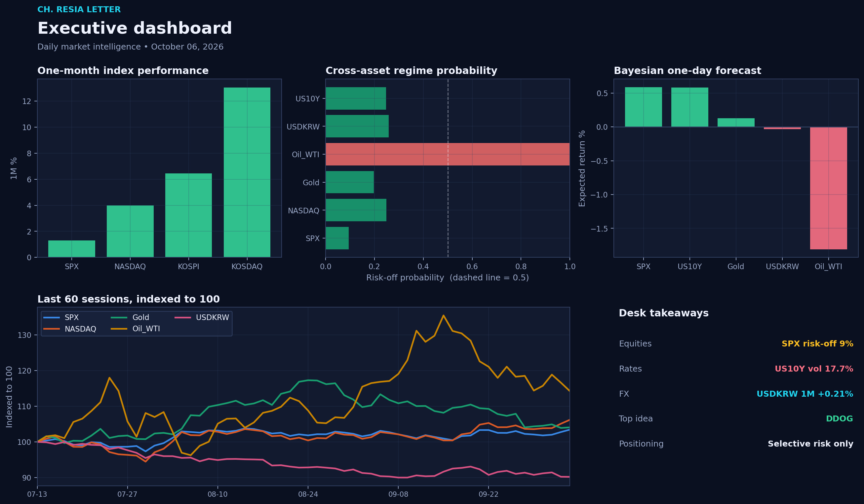The width and height of the screenshot is (864, 504).
Task: Click the Gold bar in Bayesian forecast
Action: (x=736, y=123)
